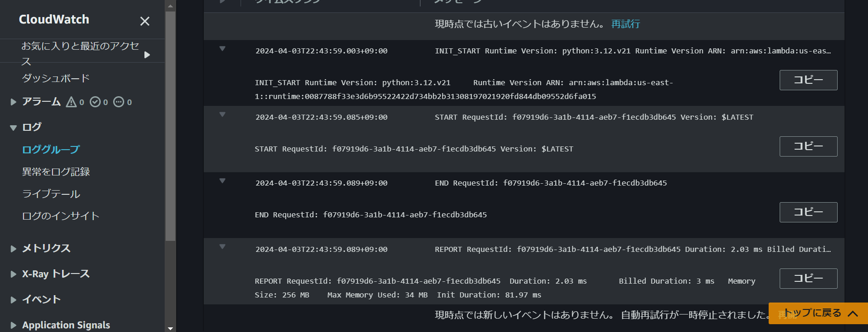Click トップに戻る button
868x332 pixels.
(818, 313)
